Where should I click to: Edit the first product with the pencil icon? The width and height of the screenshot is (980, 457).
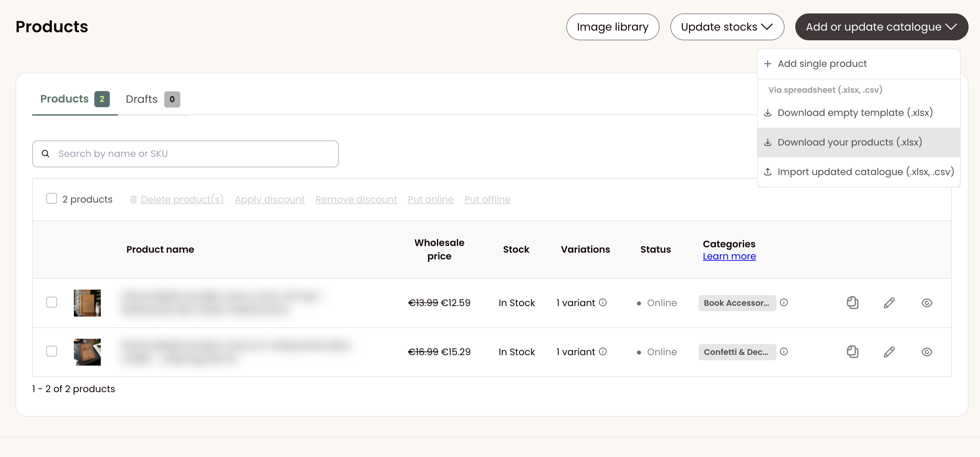coord(889,303)
